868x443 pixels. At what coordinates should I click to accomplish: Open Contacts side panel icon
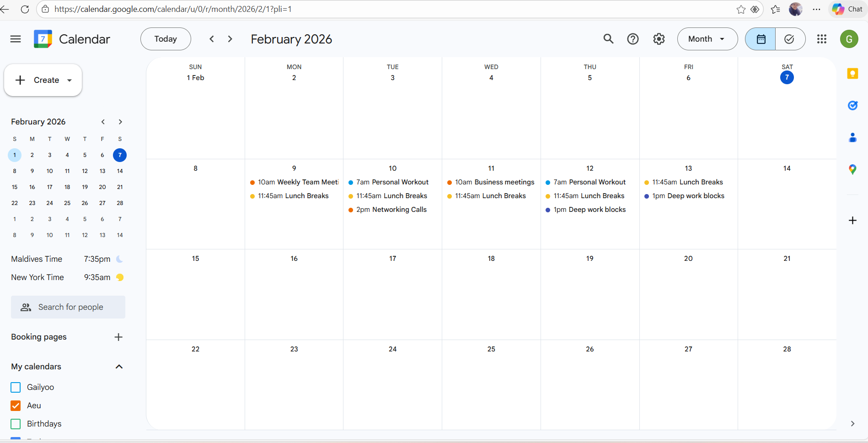(852, 137)
